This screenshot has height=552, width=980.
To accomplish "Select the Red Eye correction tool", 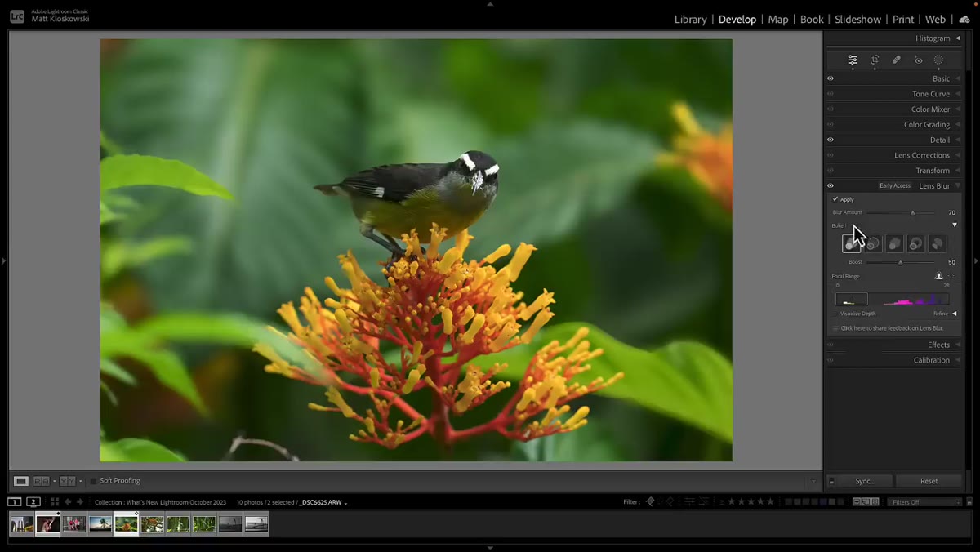I will pyautogui.click(x=918, y=60).
